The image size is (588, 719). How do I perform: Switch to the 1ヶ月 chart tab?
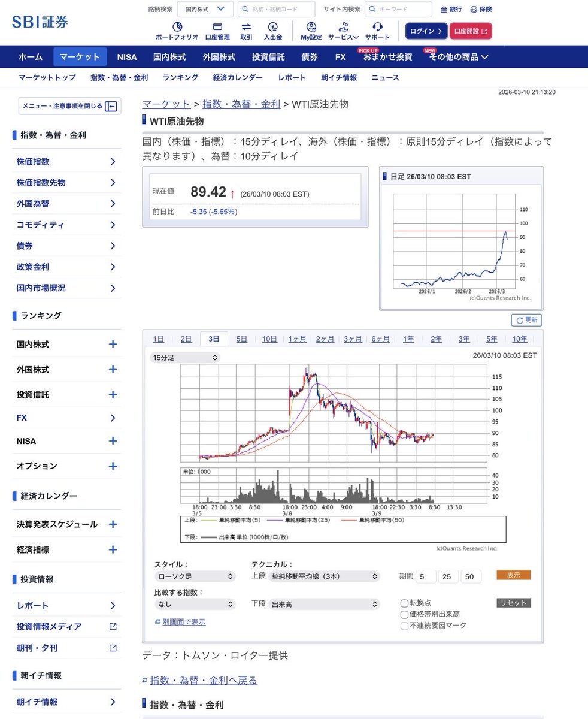(x=297, y=339)
